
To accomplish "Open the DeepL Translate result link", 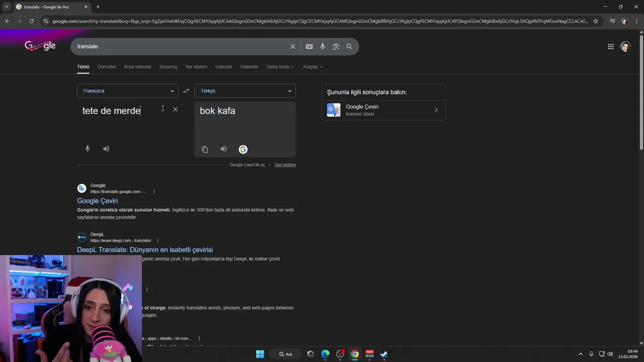I will pyautogui.click(x=145, y=250).
